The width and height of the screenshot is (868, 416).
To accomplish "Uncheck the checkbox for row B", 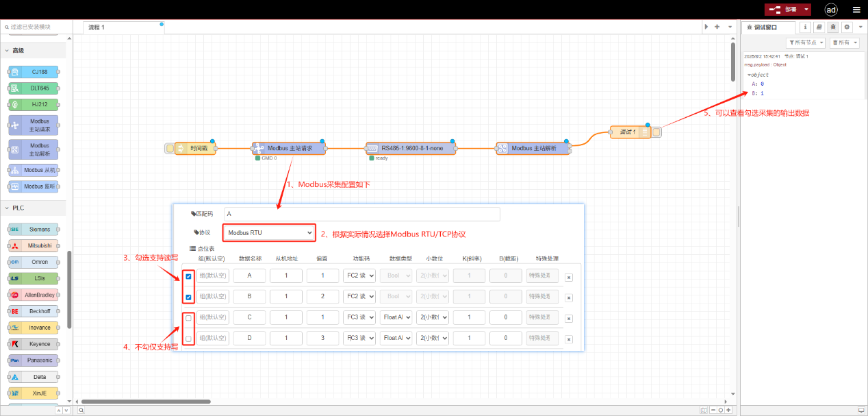I will [189, 297].
